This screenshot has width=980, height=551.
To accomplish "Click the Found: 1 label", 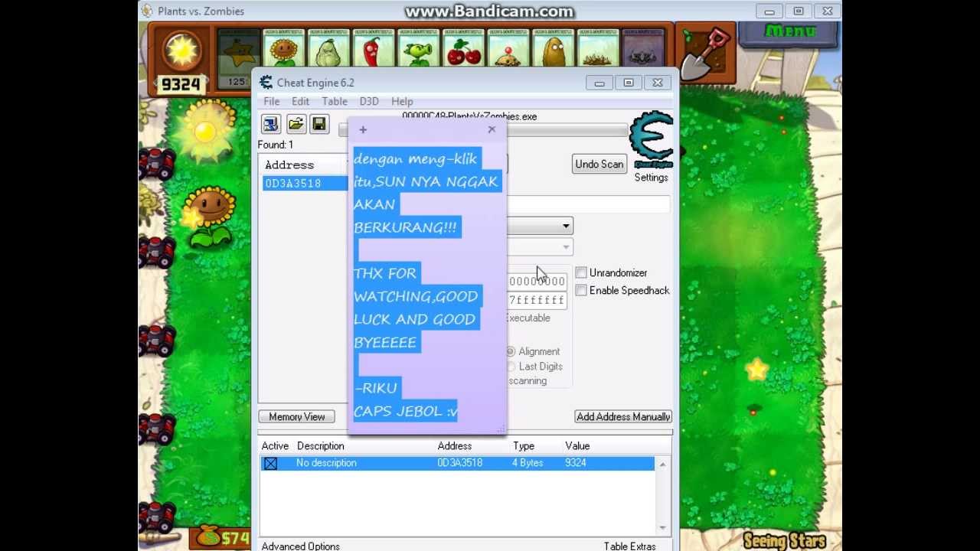I will [275, 145].
